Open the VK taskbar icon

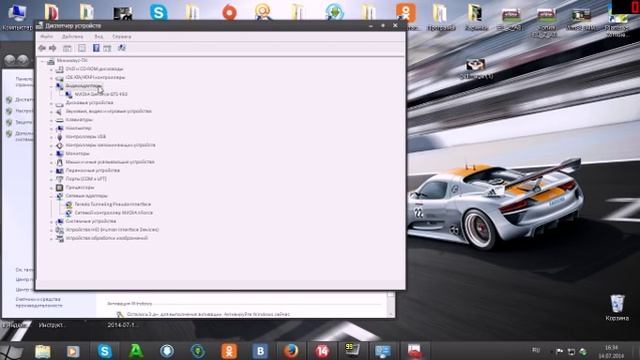point(260,351)
